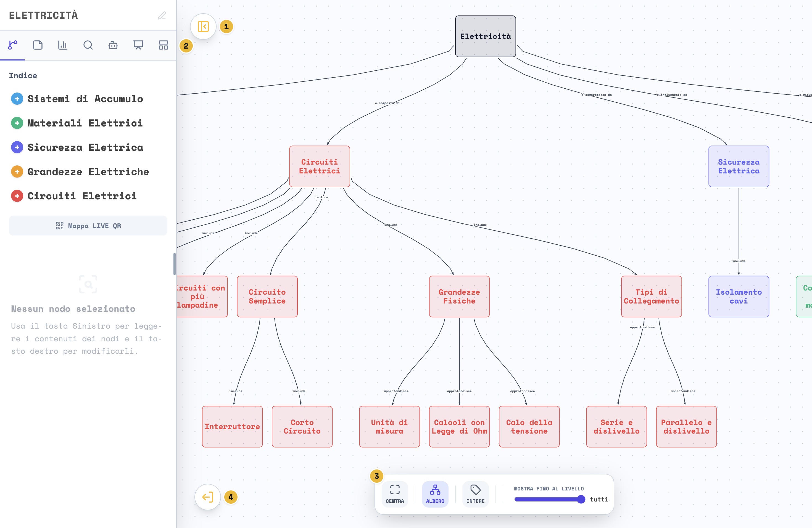812x528 pixels.
Task: Select the Interruttore node
Action: point(232,426)
